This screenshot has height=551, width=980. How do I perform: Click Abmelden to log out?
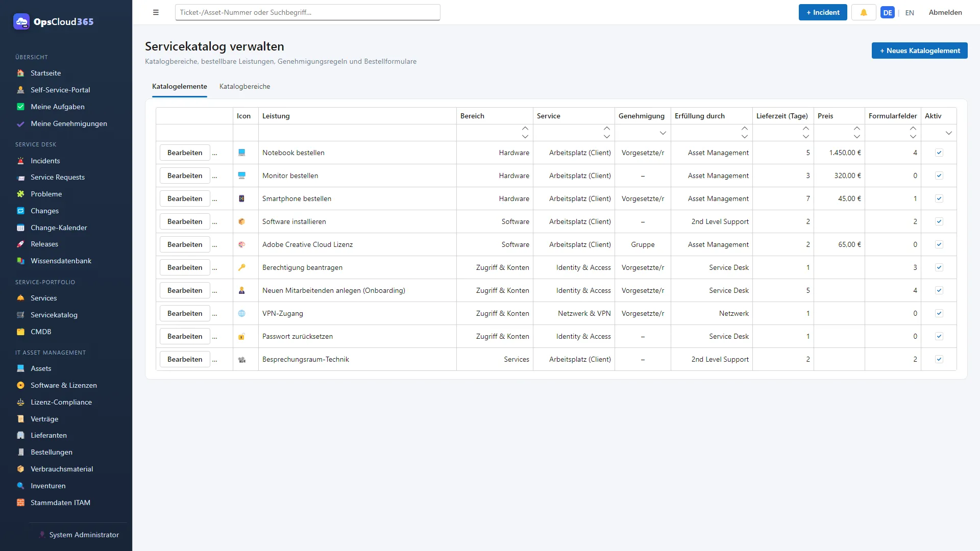point(945,12)
